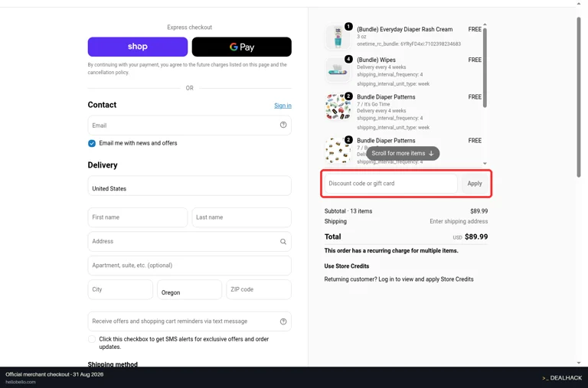The height and width of the screenshot is (388, 588).
Task: Focus the Email input field
Action: tap(189, 126)
